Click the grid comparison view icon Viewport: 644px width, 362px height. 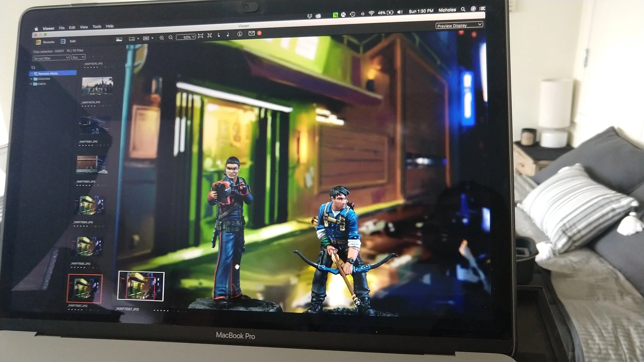pos(146,38)
